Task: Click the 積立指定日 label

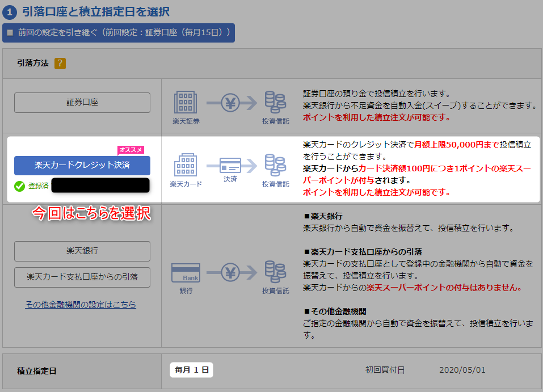Action: click(37, 371)
